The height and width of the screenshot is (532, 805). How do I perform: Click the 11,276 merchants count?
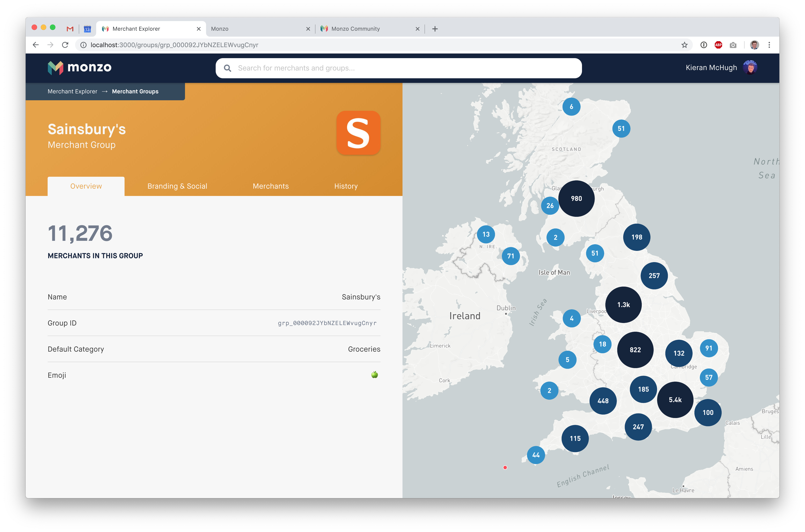tap(80, 233)
